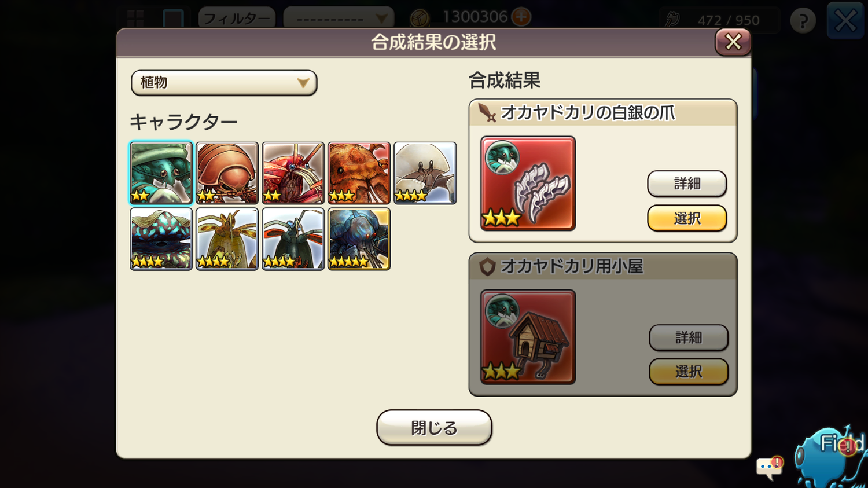Open the 植物 category dropdown
The height and width of the screenshot is (488, 868).
[224, 83]
